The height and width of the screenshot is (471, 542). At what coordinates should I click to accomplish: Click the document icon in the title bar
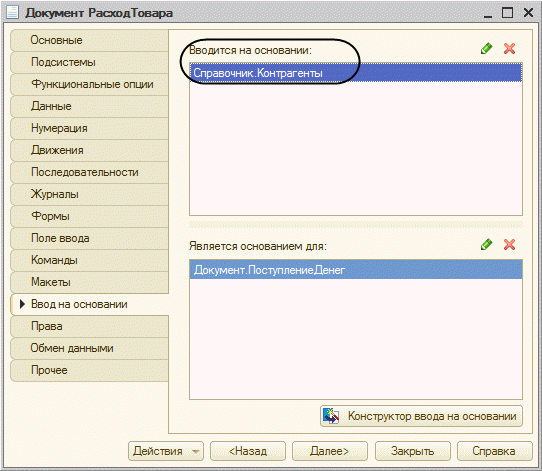13,12
